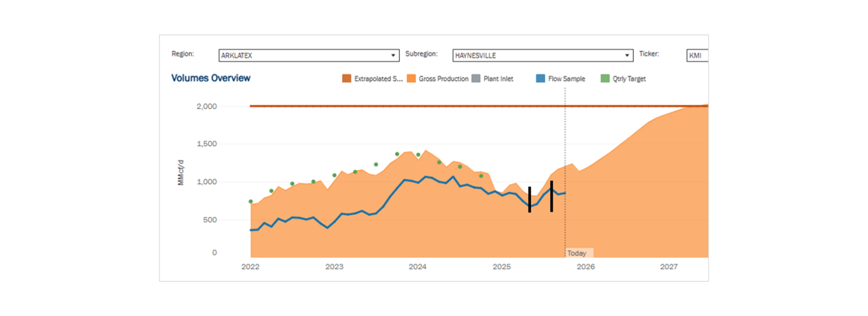Click the orange Gross Production legend square
868x316 pixels.
(x=411, y=79)
